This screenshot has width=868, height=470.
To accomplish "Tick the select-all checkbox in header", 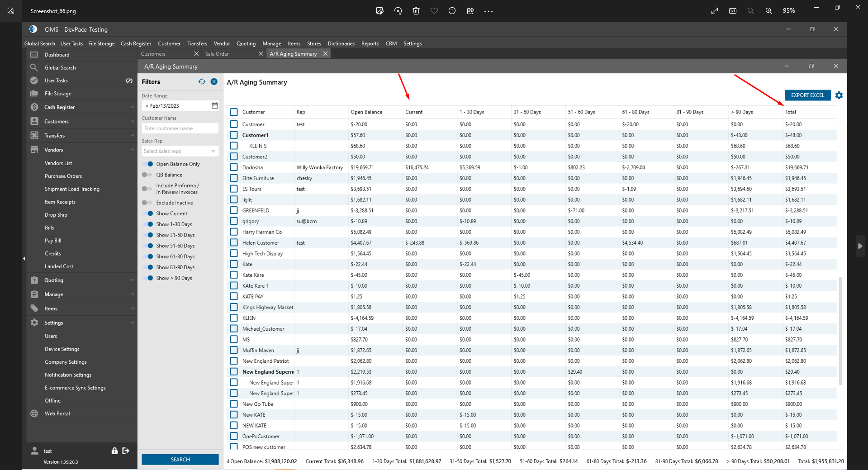I will [234, 112].
